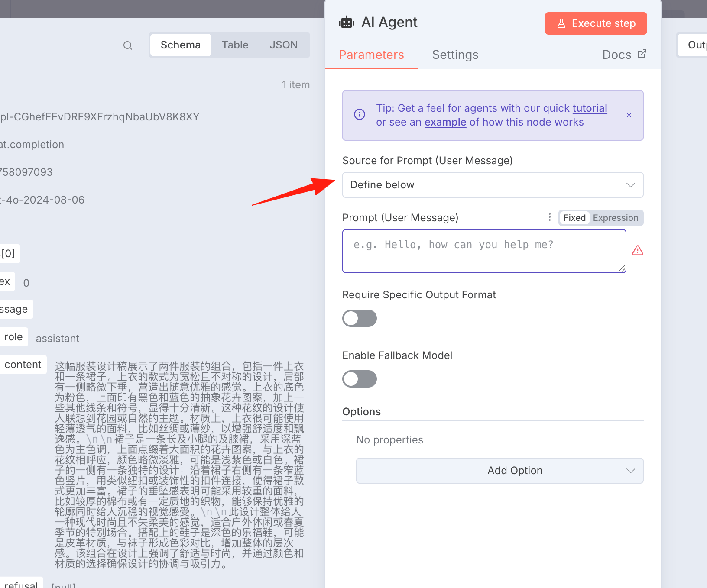Select the JSON view tab
The width and height of the screenshot is (707, 588).
[284, 45]
